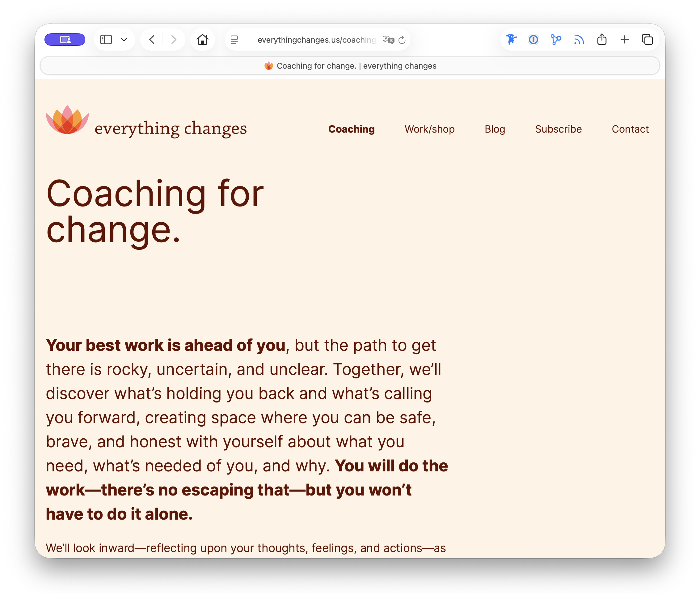
Task: Open the branching graph extension icon
Action: [556, 40]
